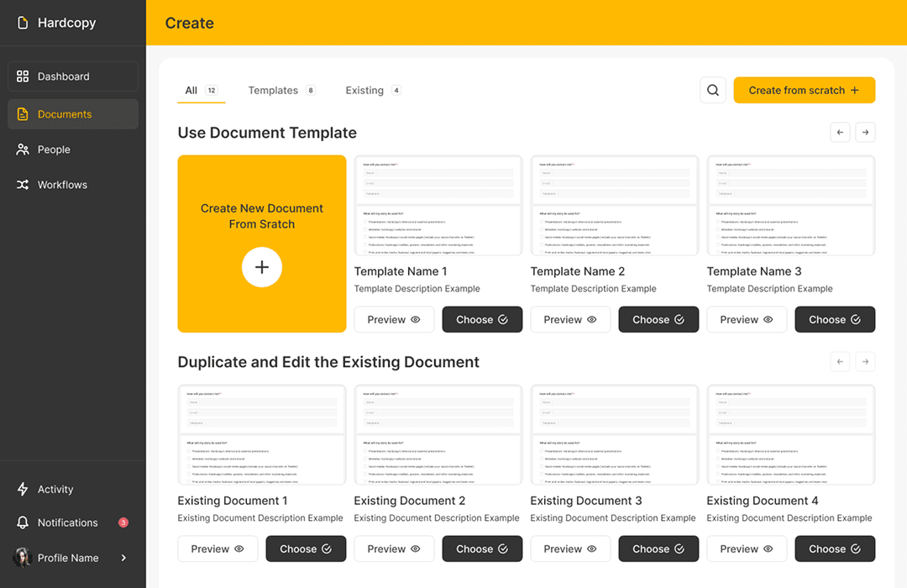907x588 pixels.
Task: Open the Existing tab
Action: (x=364, y=90)
